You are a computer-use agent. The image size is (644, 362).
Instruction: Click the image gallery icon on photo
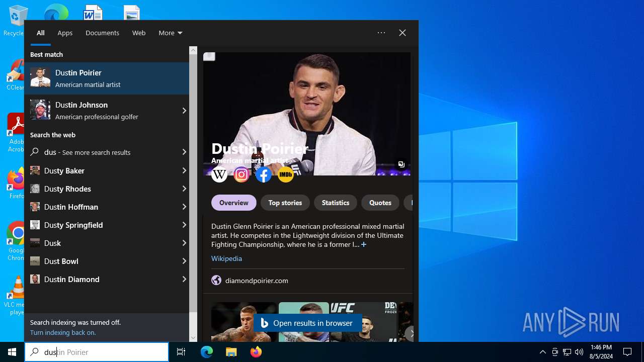tap(401, 164)
